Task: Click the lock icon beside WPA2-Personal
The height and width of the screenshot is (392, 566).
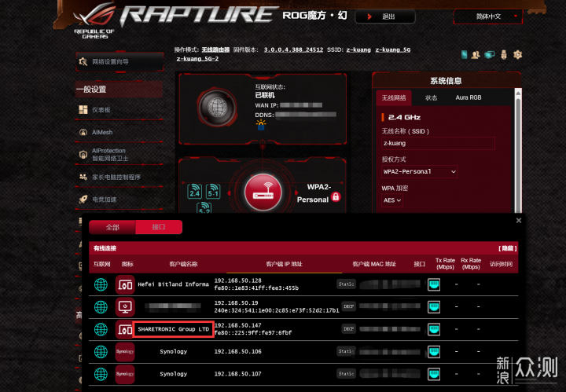Action: point(336,196)
